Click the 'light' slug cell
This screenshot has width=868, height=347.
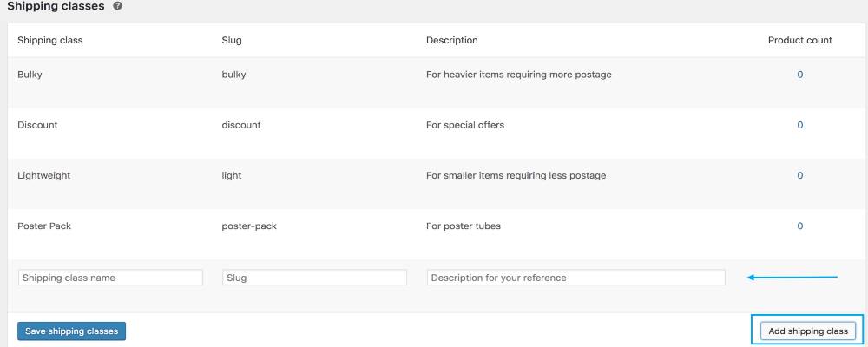click(x=232, y=175)
